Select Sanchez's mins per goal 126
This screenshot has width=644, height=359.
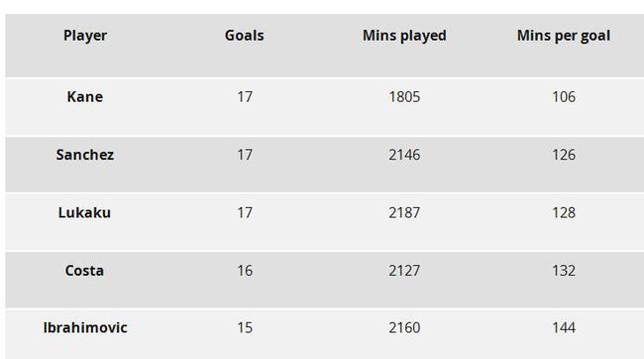(564, 155)
